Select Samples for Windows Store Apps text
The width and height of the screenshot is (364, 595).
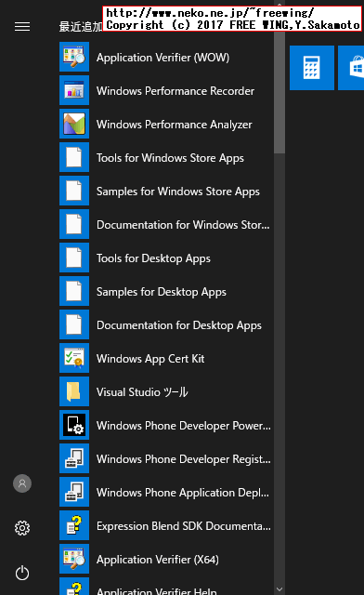click(x=178, y=192)
